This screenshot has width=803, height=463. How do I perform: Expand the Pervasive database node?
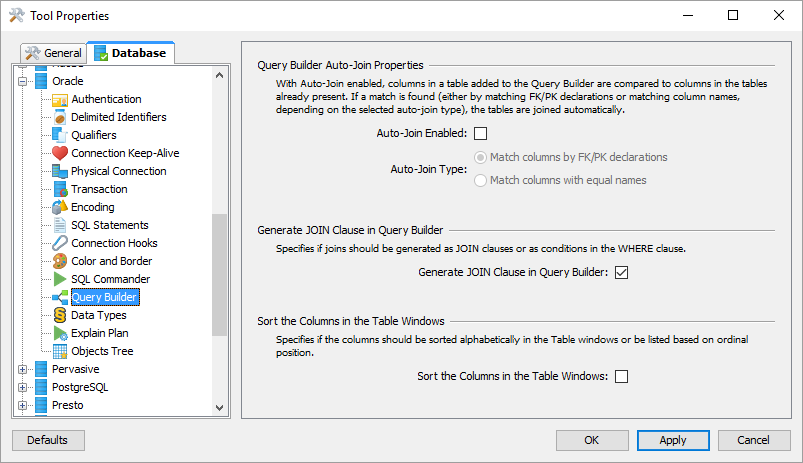click(x=23, y=369)
